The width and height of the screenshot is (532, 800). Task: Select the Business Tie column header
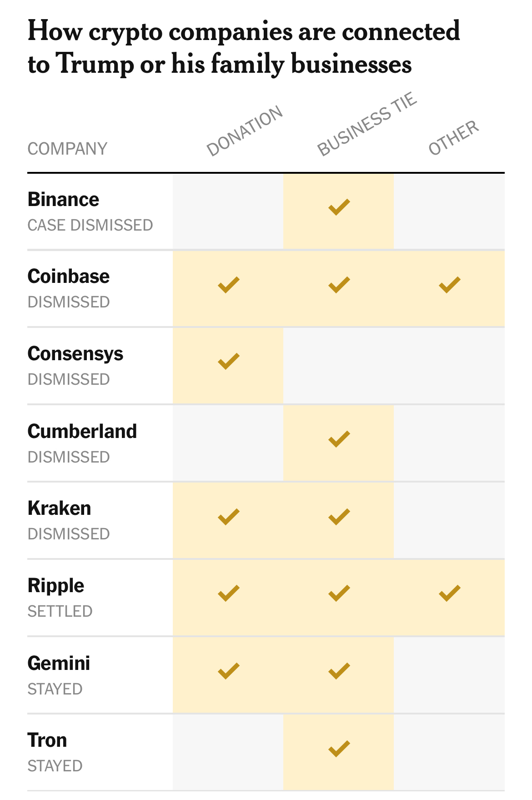pos(367,124)
